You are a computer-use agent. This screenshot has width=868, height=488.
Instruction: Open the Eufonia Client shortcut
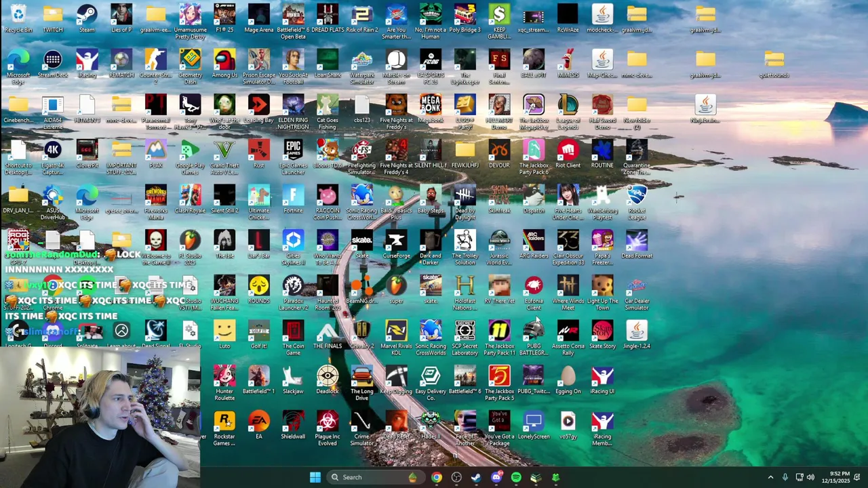[x=534, y=293]
